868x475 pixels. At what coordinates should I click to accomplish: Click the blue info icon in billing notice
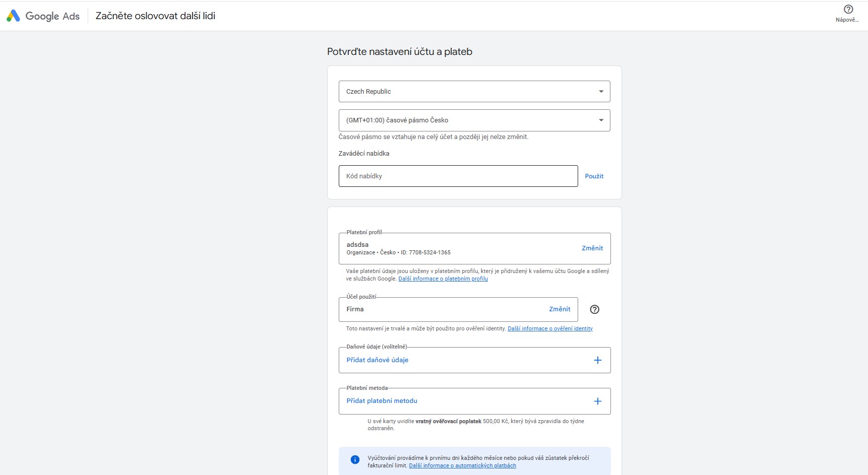(x=355, y=459)
